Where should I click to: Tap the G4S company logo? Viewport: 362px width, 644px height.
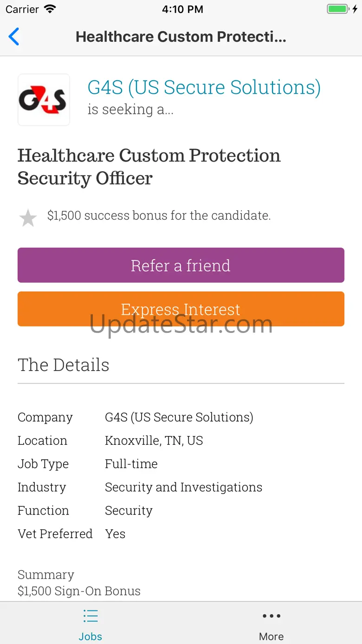click(x=44, y=100)
